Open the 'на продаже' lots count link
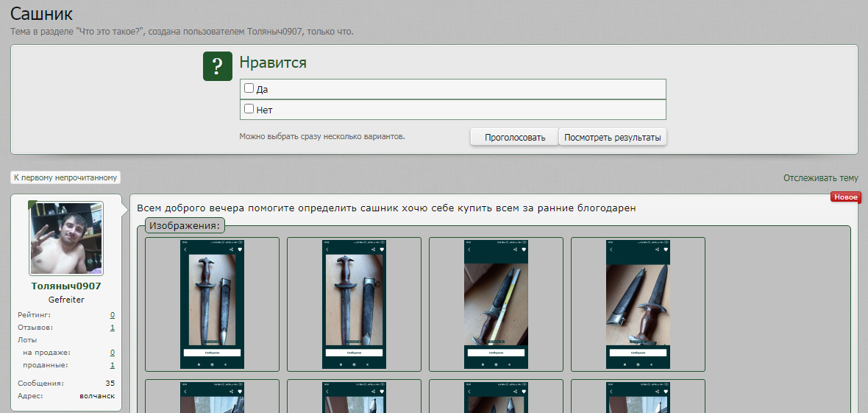Image resolution: width=868 pixels, height=413 pixels. coord(113,353)
